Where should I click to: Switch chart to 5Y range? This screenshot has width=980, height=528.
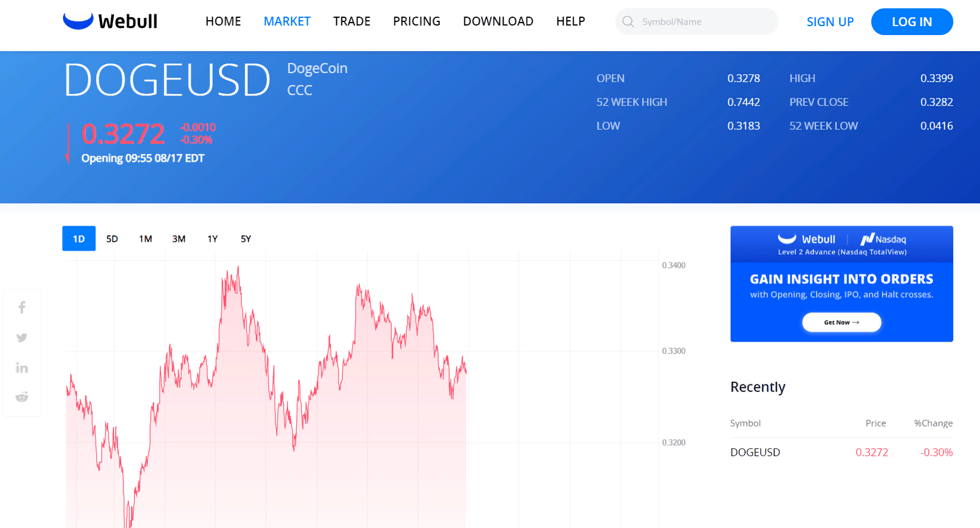(x=246, y=239)
